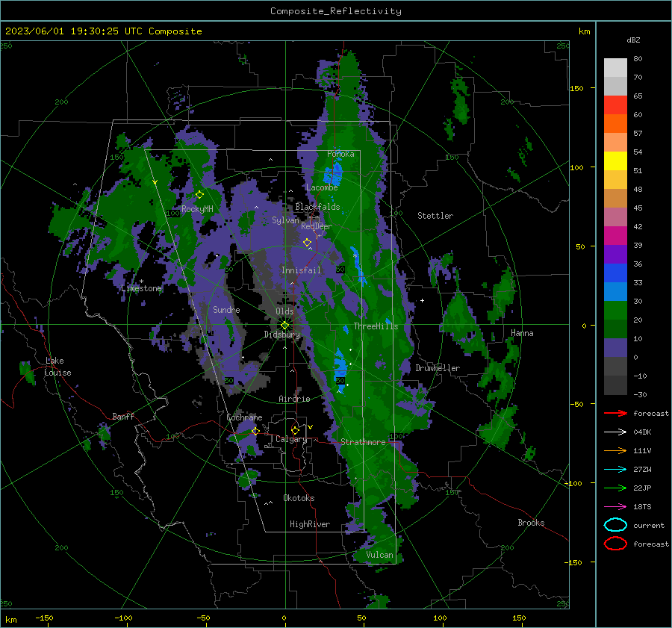This screenshot has width=672, height=628.
Task: Select the Sundre label
Action: pyautogui.click(x=226, y=309)
